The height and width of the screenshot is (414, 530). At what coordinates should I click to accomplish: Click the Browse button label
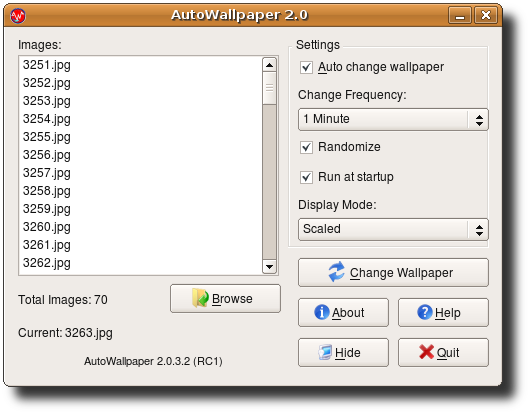[232, 299]
